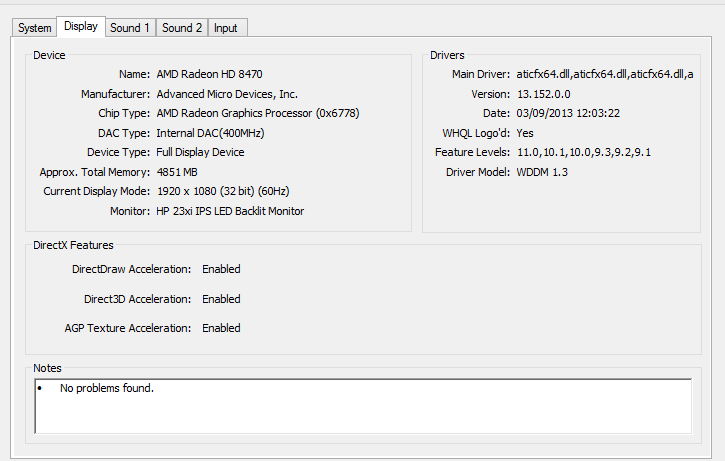The width and height of the screenshot is (725, 461).
Task: Click inside the Notes text box
Action: 363,406
